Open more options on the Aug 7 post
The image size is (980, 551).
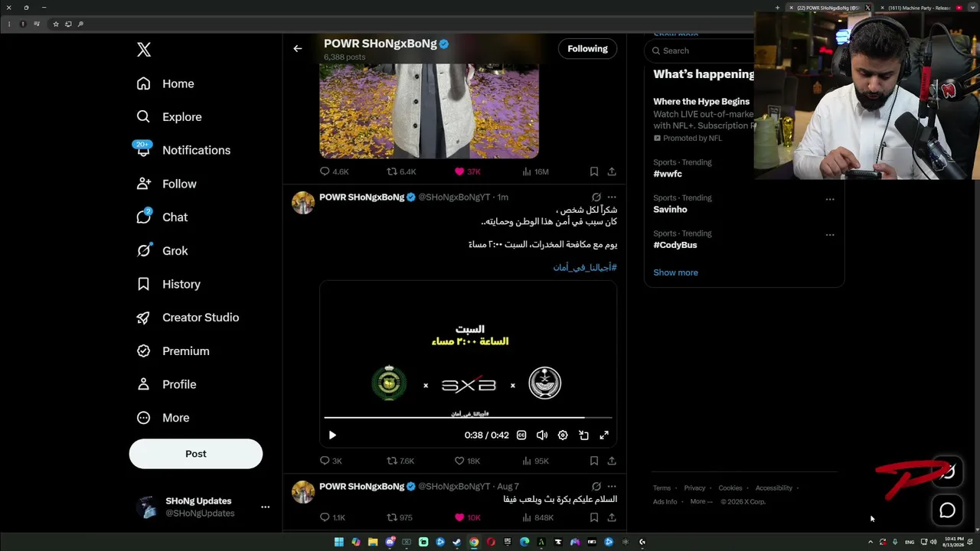point(612,487)
